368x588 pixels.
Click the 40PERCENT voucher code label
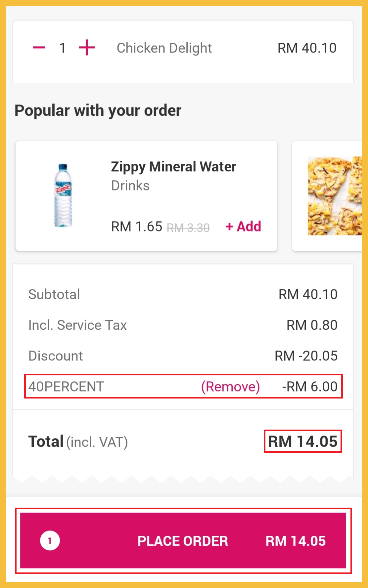coord(66,387)
